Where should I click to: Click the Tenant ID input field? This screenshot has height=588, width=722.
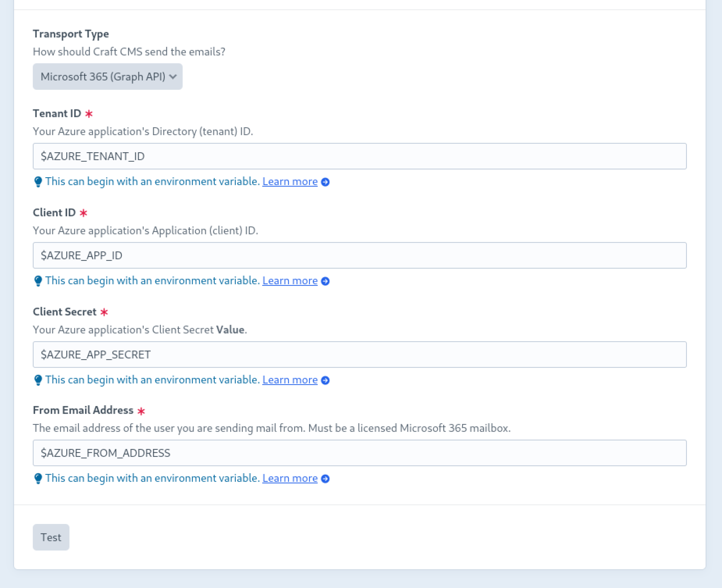tap(359, 156)
